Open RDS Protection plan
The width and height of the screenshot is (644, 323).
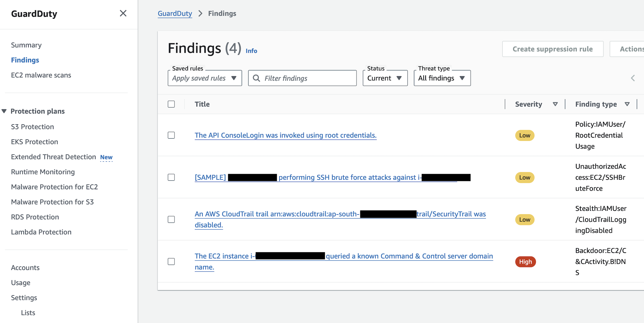(35, 217)
